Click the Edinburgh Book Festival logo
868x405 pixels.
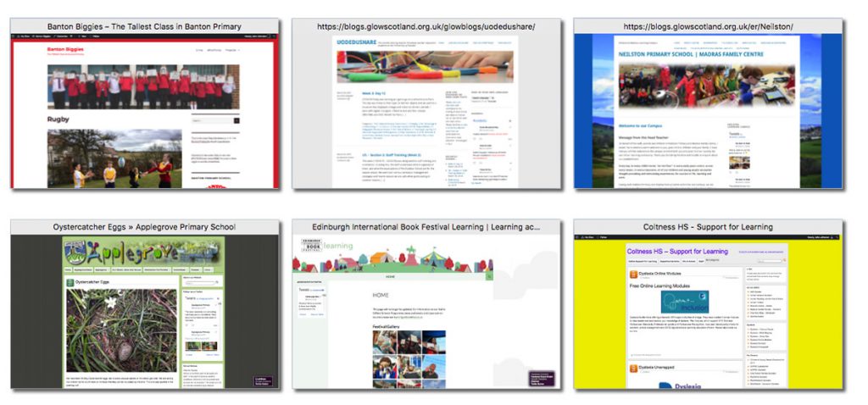point(311,245)
